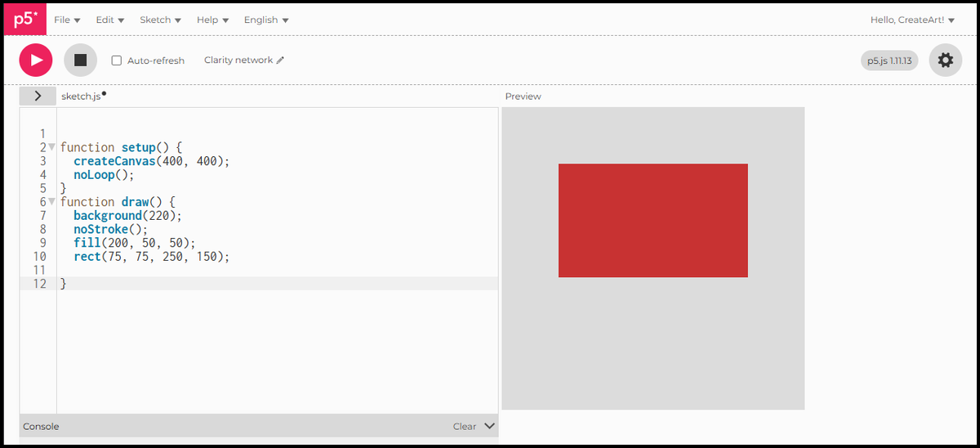Click the p5 logo home icon
The image size is (980, 448).
tap(25, 19)
